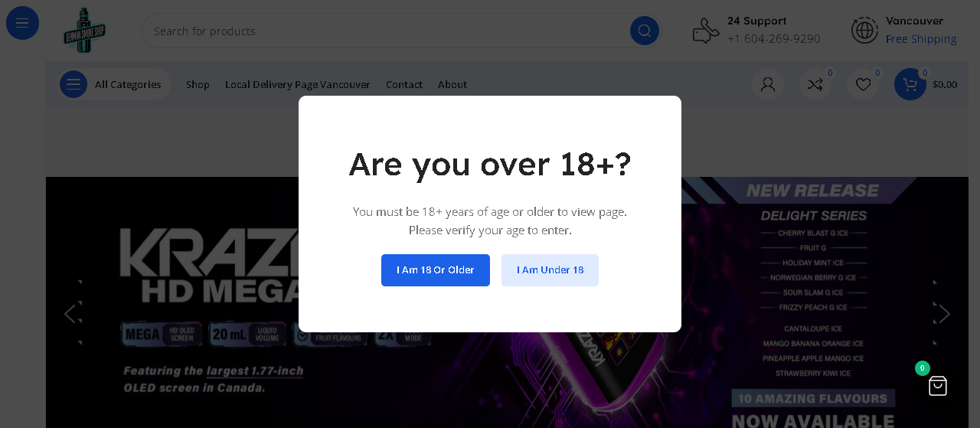980x428 pixels.
Task: Open the Shop menu item
Action: click(x=198, y=84)
